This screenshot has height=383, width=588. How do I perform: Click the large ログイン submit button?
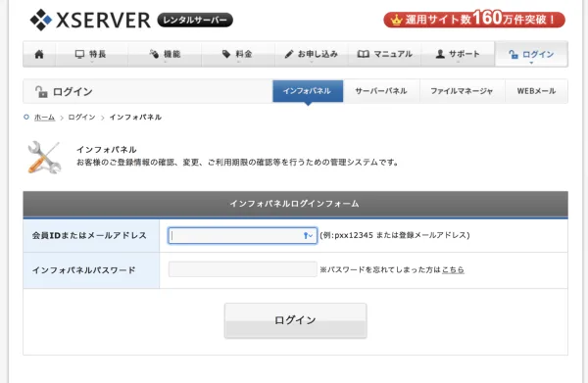(296, 320)
